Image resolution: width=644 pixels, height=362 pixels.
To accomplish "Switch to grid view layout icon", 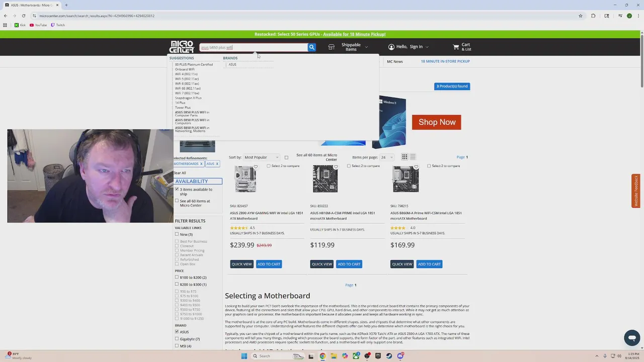I will click(x=405, y=157).
